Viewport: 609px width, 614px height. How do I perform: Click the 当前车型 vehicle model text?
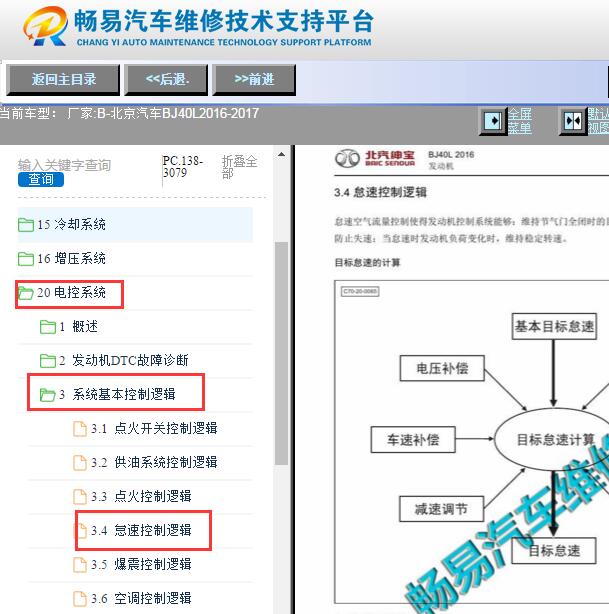129,114
